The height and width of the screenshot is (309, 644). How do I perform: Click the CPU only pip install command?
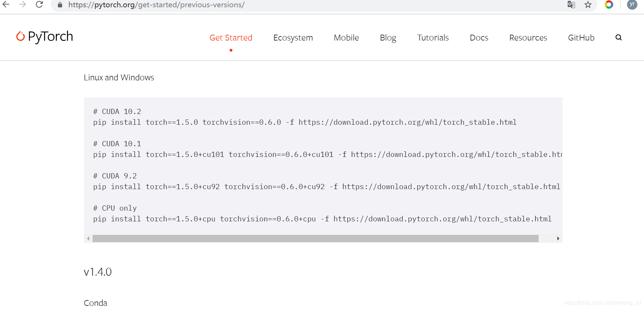coord(322,219)
